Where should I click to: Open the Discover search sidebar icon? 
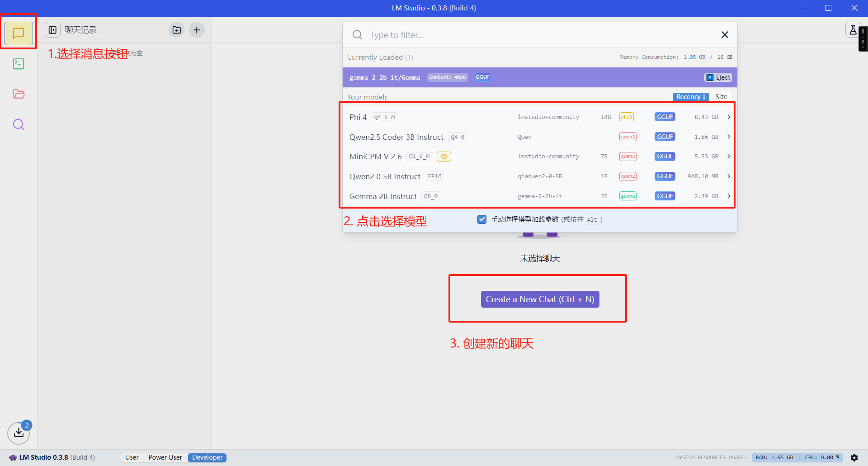tap(19, 124)
